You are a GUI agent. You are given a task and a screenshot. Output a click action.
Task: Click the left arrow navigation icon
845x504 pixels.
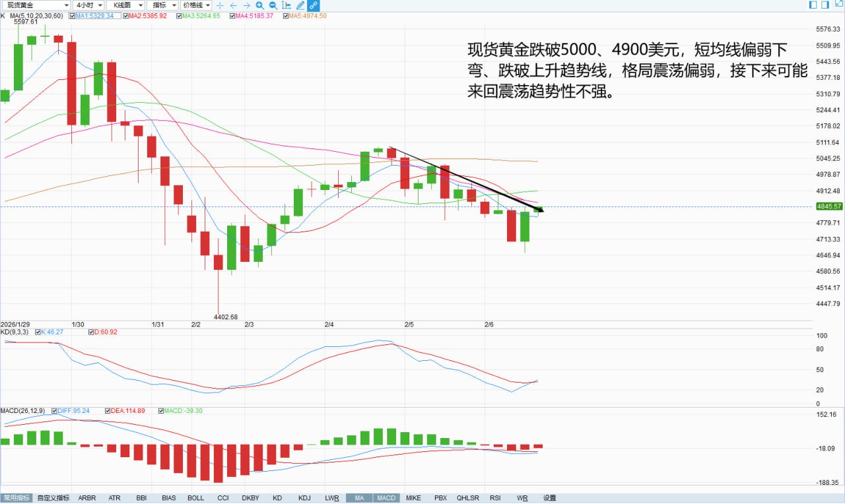(x=234, y=5)
